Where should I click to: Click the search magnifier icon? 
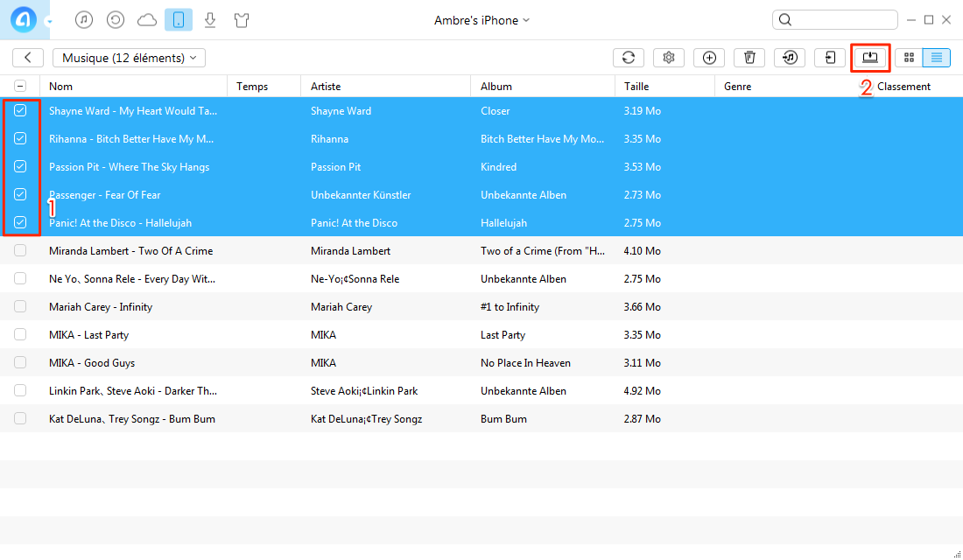(785, 19)
